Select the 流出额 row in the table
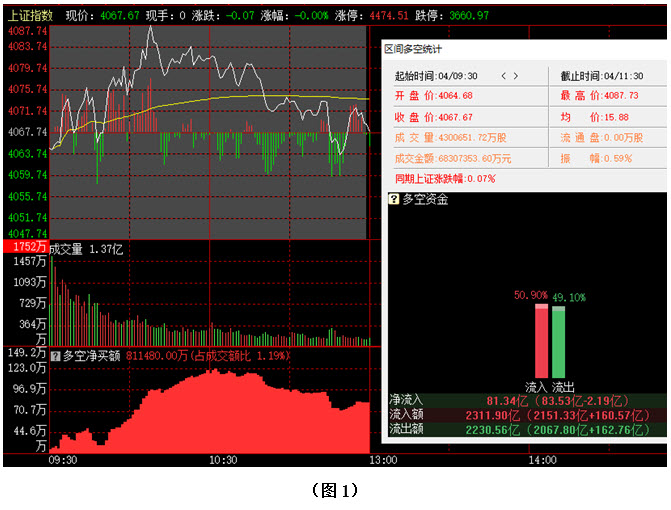 click(x=526, y=429)
